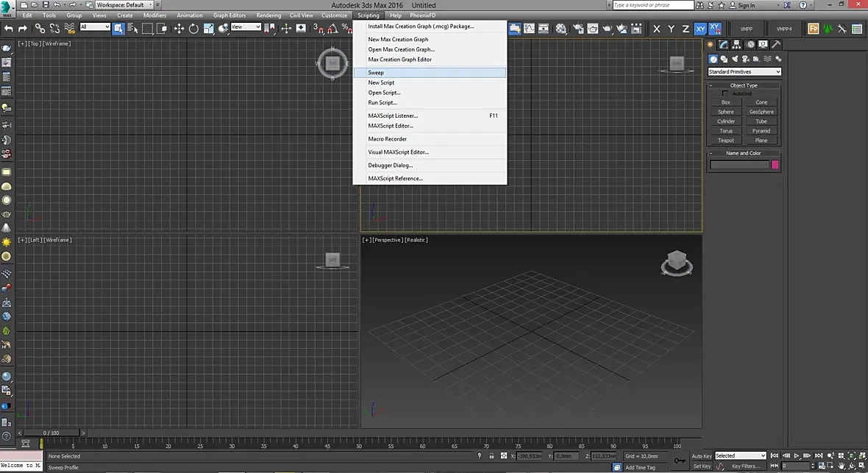
Task: Select the Rotate transform tool
Action: click(x=193, y=28)
